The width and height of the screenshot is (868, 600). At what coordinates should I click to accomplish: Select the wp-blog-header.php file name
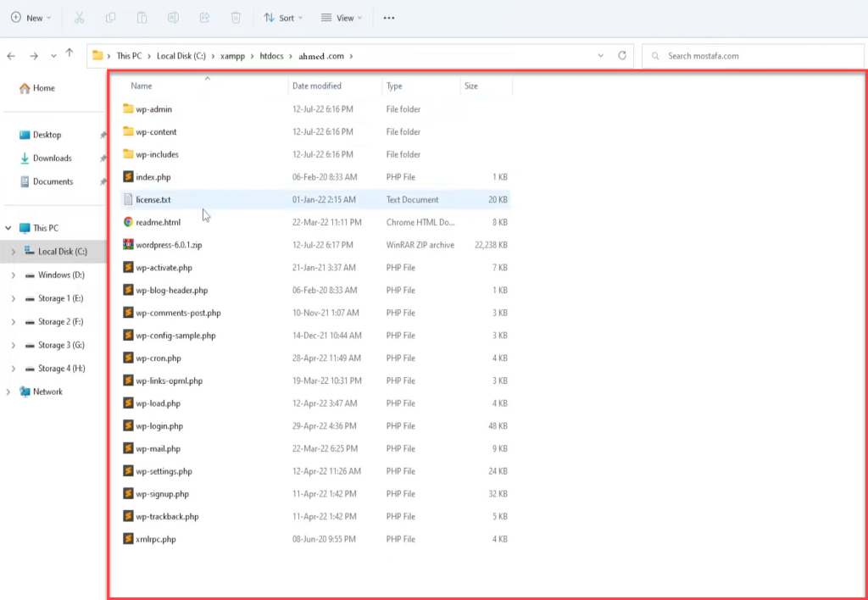[x=172, y=290]
